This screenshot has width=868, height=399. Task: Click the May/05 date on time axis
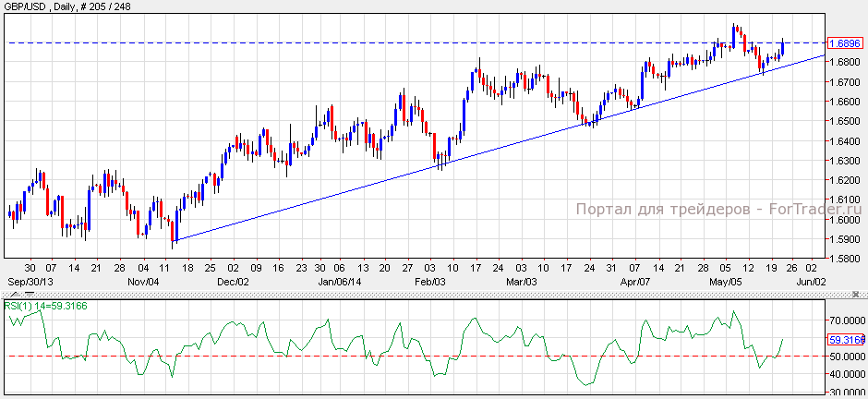pos(726,281)
